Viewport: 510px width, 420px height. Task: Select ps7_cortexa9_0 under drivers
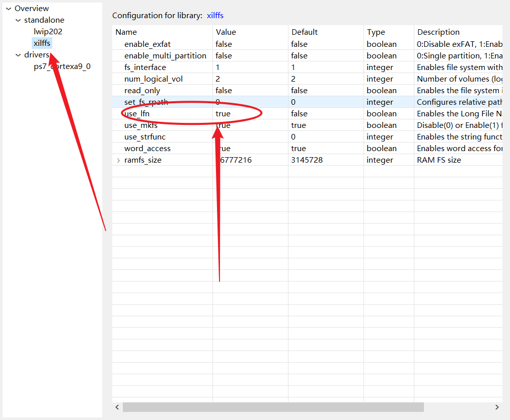[x=62, y=66]
